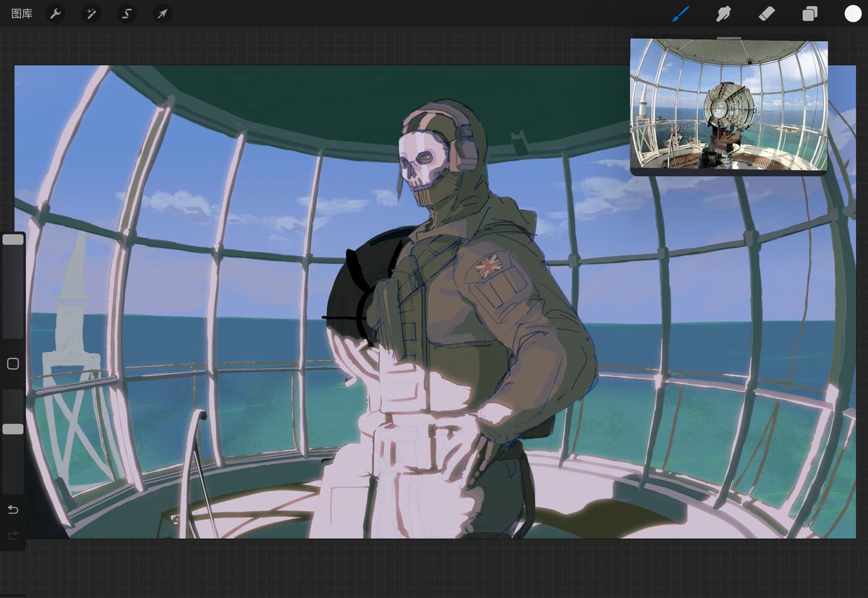Screen dimensions: 868x598
Task: Tap the eraser icon to adjust eraser settings
Action: [767, 14]
